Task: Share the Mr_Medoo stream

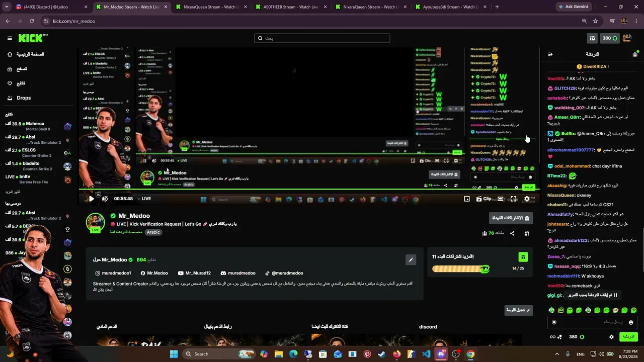Action: point(512,233)
